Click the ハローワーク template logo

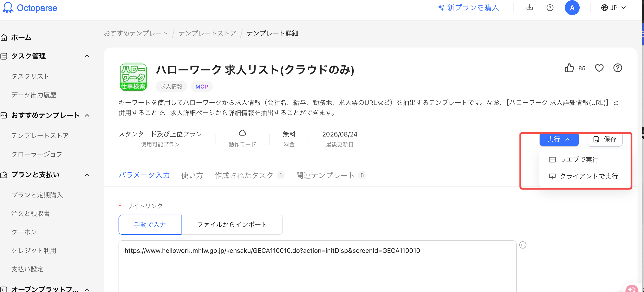pyautogui.click(x=133, y=77)
